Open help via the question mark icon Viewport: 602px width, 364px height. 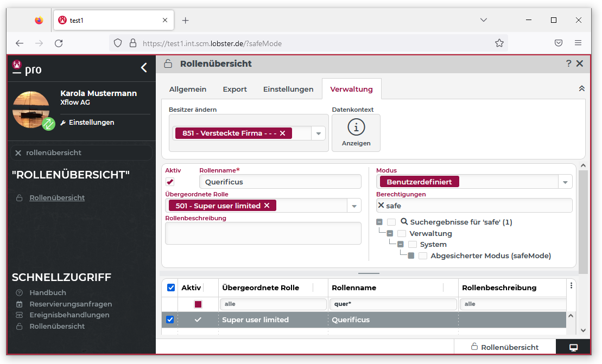click(x=568, y=63)
